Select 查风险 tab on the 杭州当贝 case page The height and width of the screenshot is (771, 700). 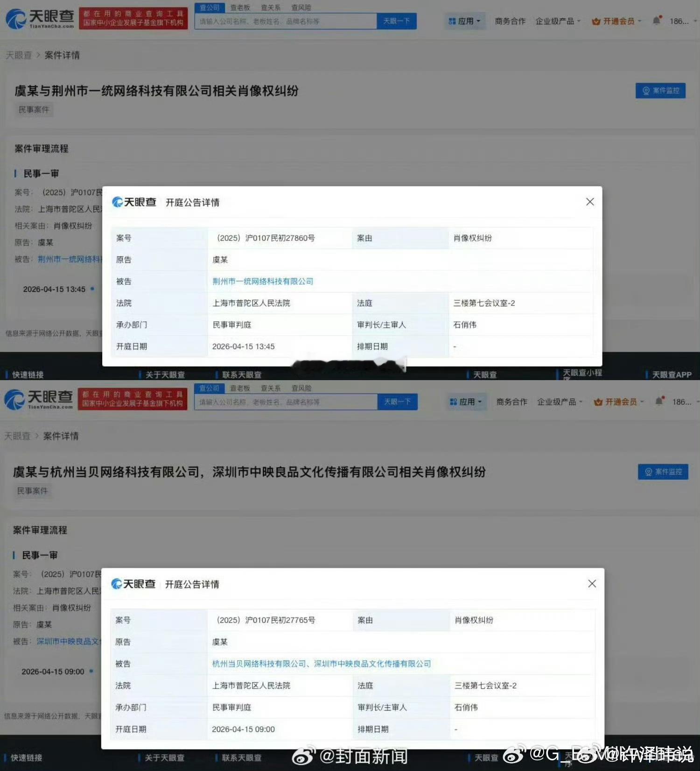click(301, 388)
